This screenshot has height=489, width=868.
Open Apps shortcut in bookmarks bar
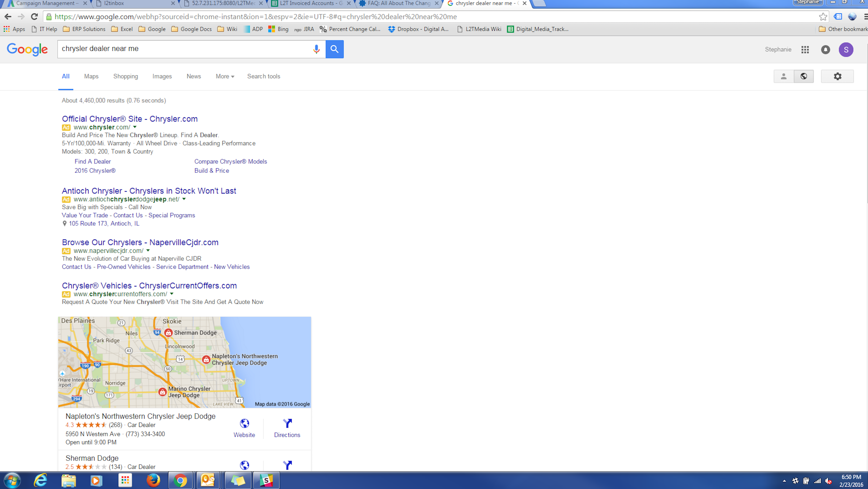[x=14, y=29]
